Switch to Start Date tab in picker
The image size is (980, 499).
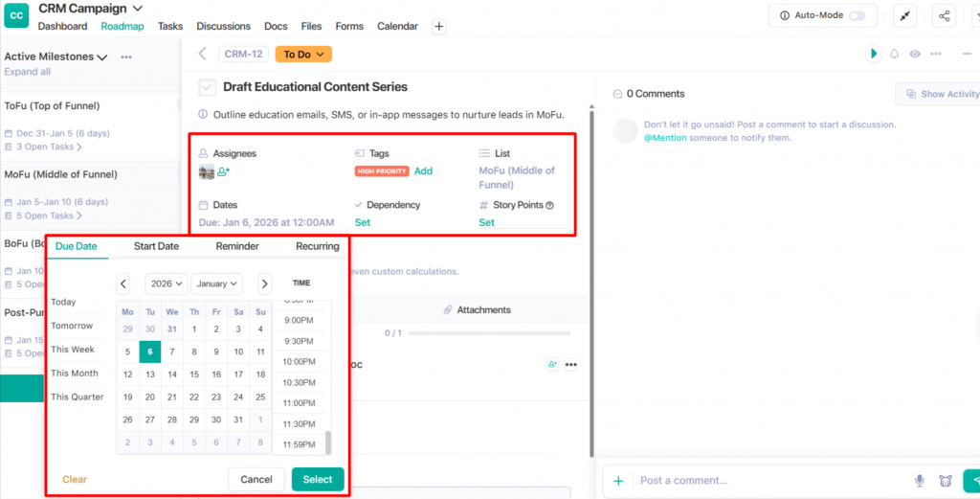156,246
